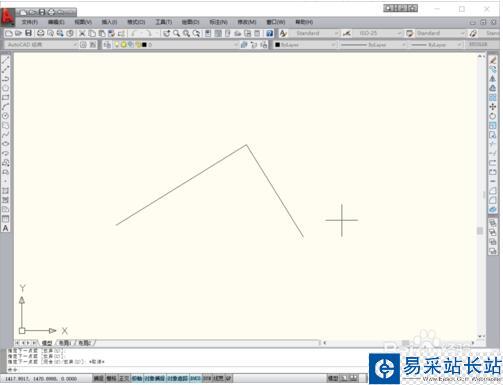The width and height of the screenshot is (503, 385).
Task: Click the Mirror modify tool
Action: click(493, 79)
